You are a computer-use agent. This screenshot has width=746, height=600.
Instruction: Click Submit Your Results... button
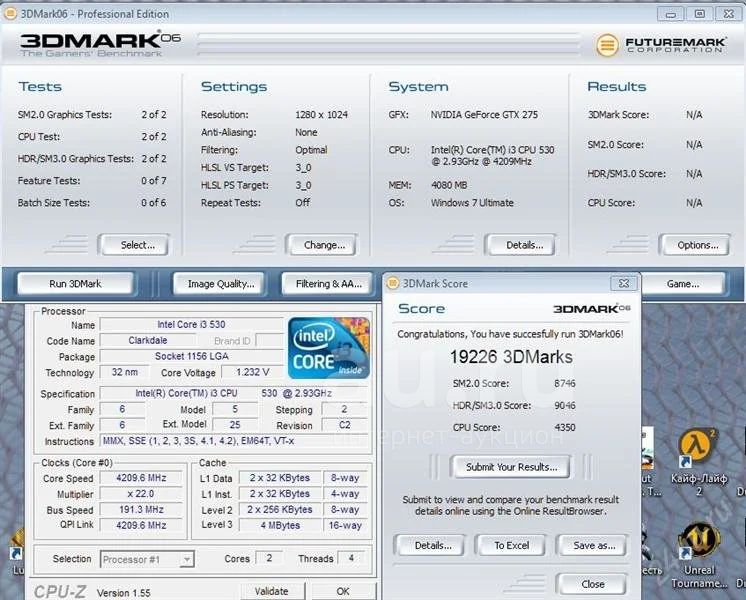(x=510, y=467)
